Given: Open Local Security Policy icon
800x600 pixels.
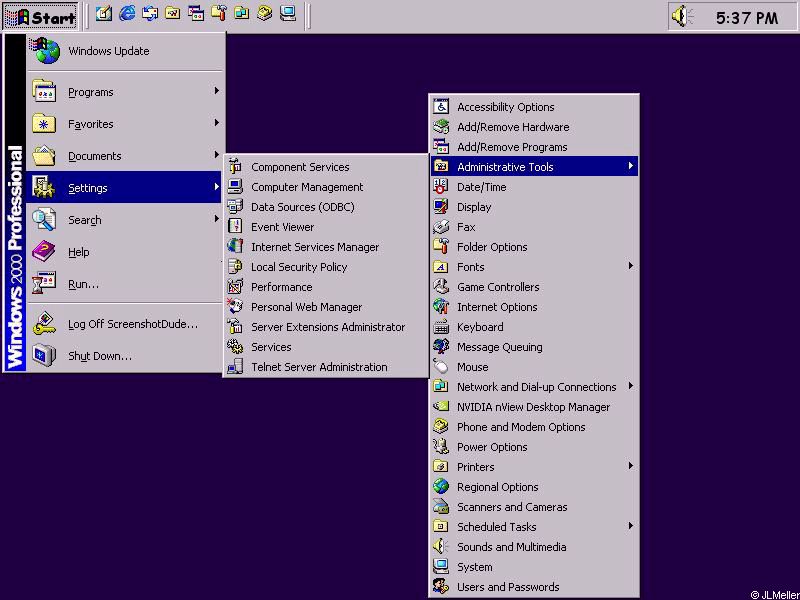Looking at the screenshot, I should click(235, 266).
